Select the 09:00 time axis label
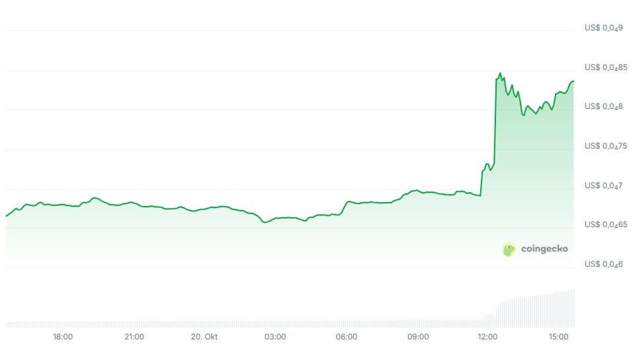Viewport: 644px width, 350px height. coord(417,336)
